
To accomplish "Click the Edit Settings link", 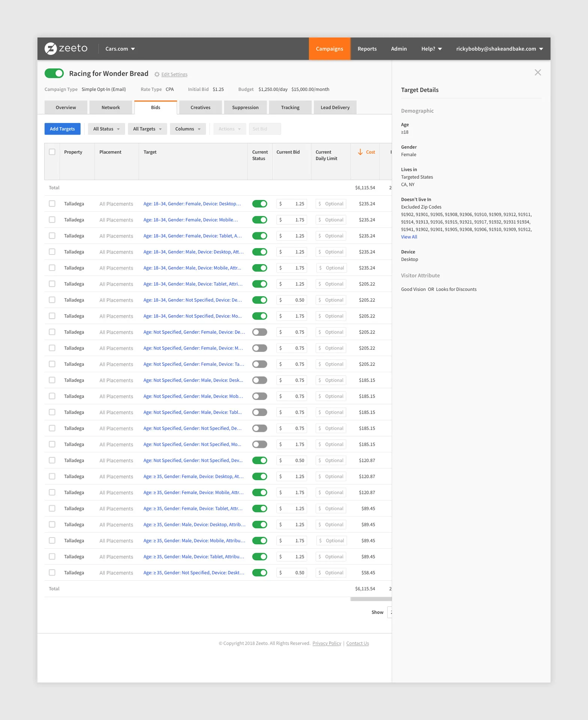I will (175, 74).
